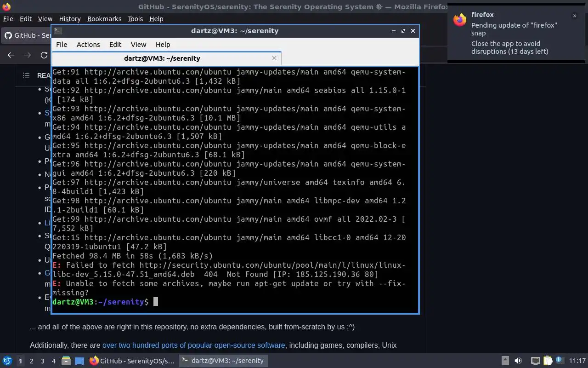Click the 'Failed to fetch' error line
The height and width of the screenshot is (368, 588).
[229, 270]
